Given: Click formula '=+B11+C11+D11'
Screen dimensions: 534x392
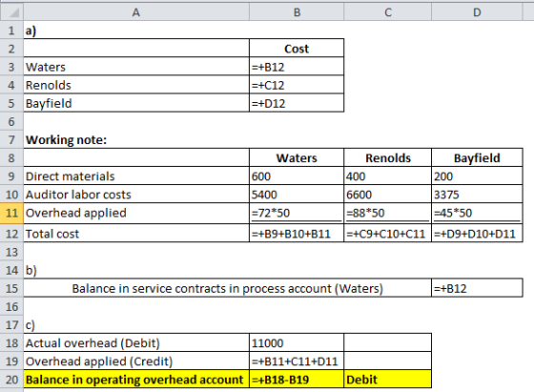Looking at the screenshot, I should (297, 361).
